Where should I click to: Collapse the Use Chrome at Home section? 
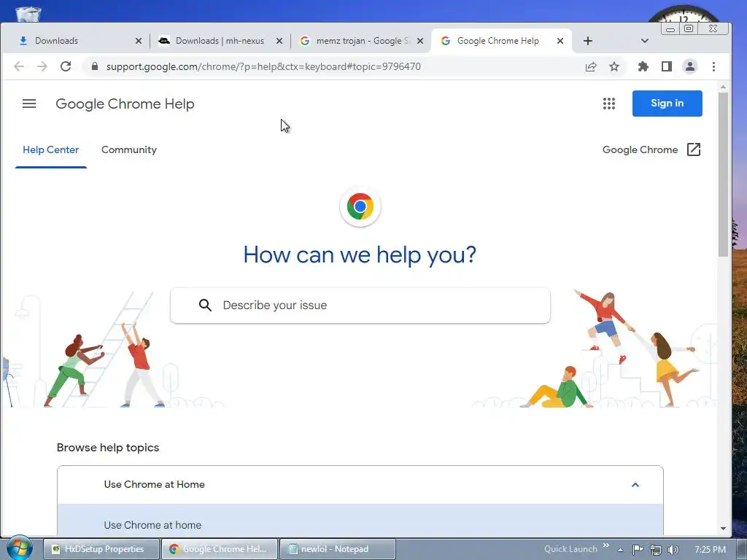(x=635, y=485)
